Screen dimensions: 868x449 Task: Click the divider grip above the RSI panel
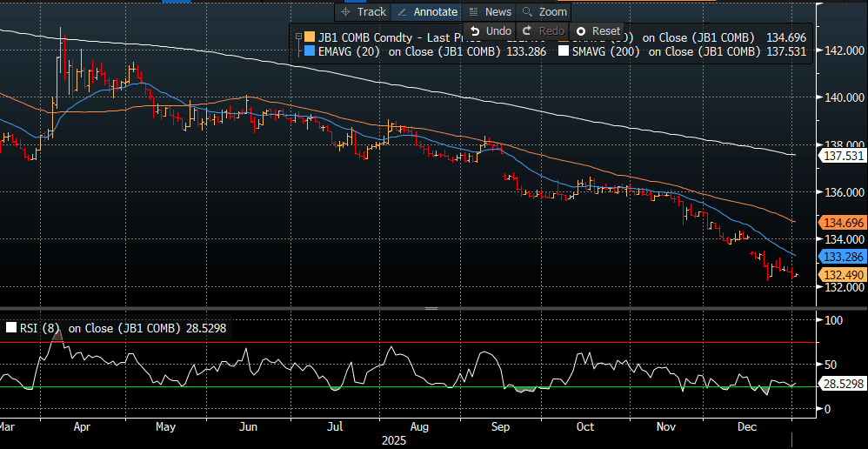pos(430,309)
